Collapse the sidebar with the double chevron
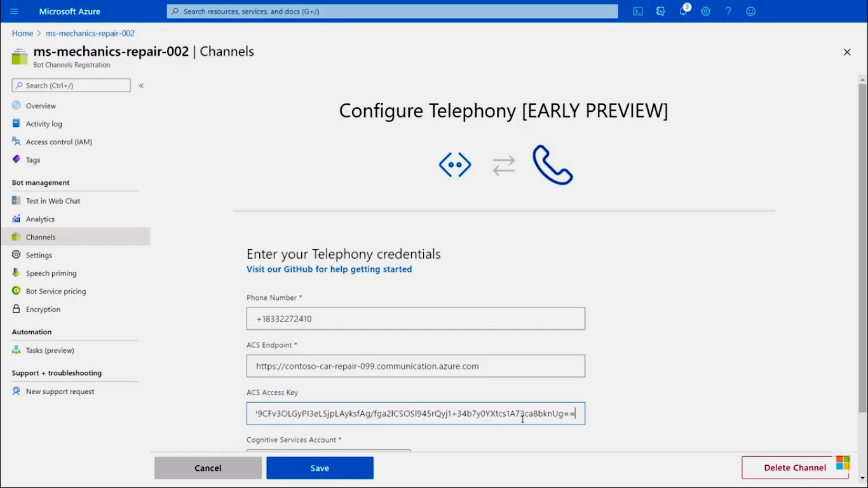 (x=141, y=85)
